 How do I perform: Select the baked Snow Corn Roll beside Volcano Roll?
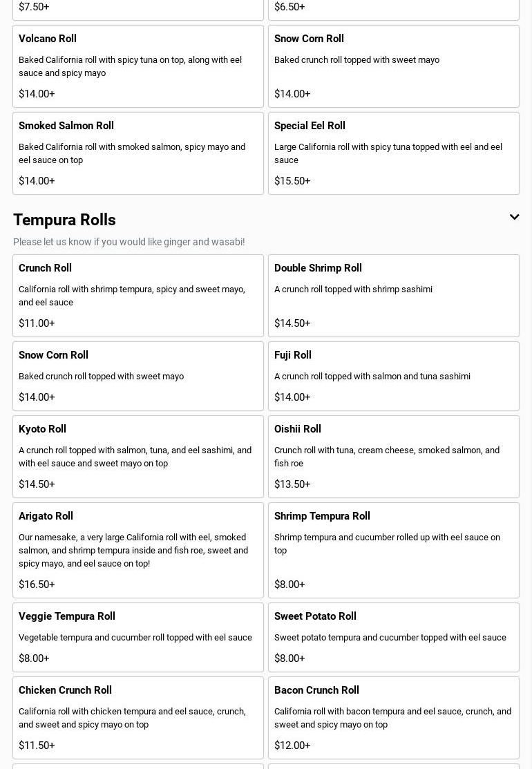coord(394,66)
